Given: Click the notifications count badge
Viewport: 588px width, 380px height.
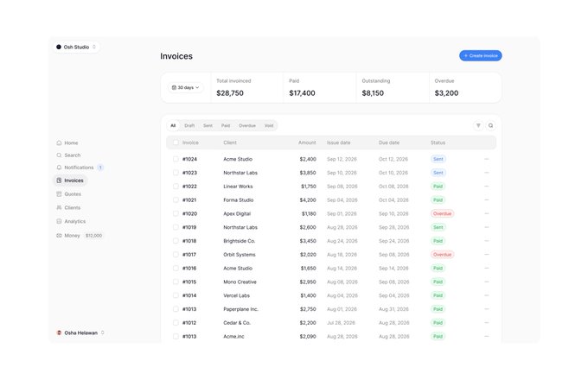Looking at the screenshot, I should [x=100, y=168].
